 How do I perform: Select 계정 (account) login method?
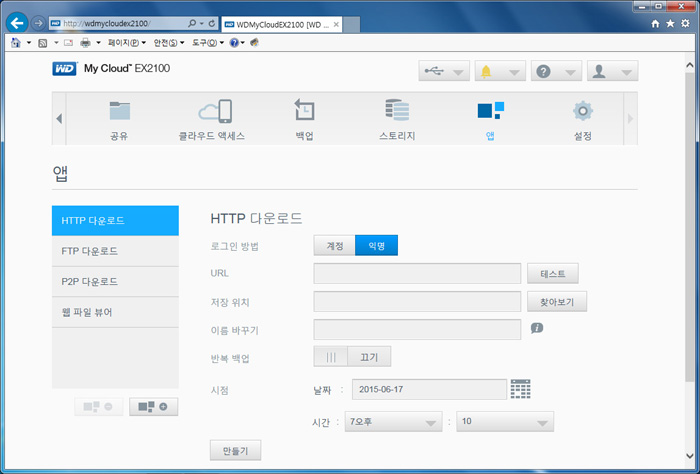(x=334, y=245)
